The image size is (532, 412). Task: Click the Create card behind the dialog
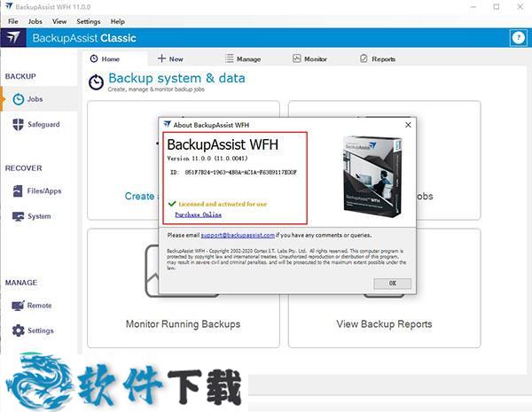(x=123, y=160)
